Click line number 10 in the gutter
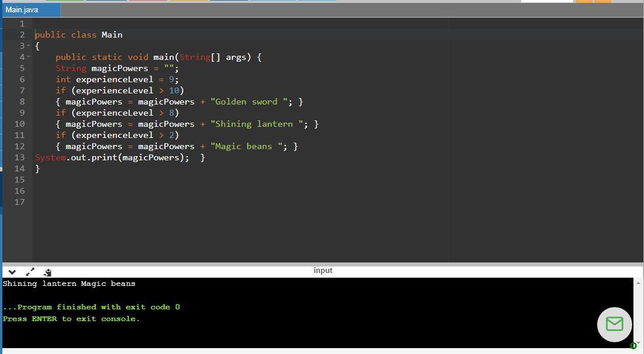Viewport: 644px width, 354px height. click(20, 124)
